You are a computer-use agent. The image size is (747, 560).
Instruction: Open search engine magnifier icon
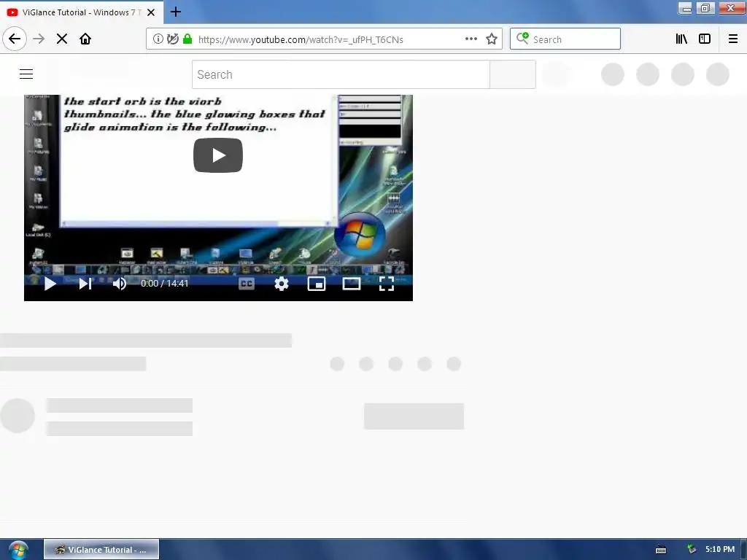coord(522,39)
